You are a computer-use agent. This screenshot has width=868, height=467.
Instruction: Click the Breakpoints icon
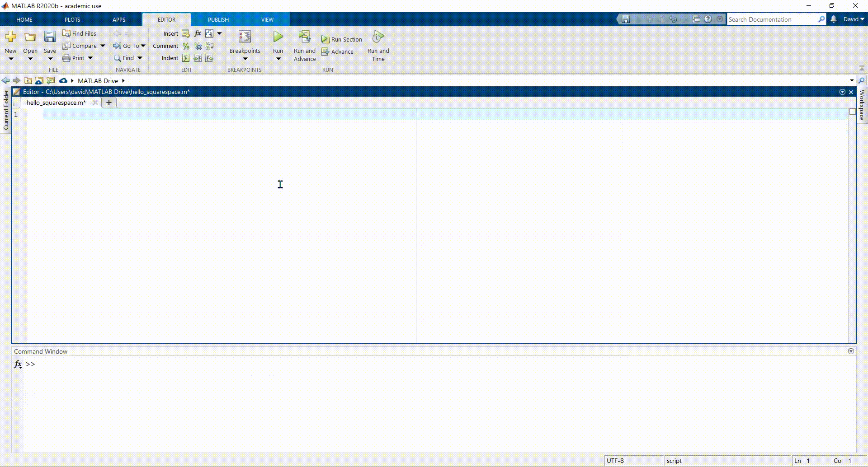pyautogui.click(x=245, y=37)
